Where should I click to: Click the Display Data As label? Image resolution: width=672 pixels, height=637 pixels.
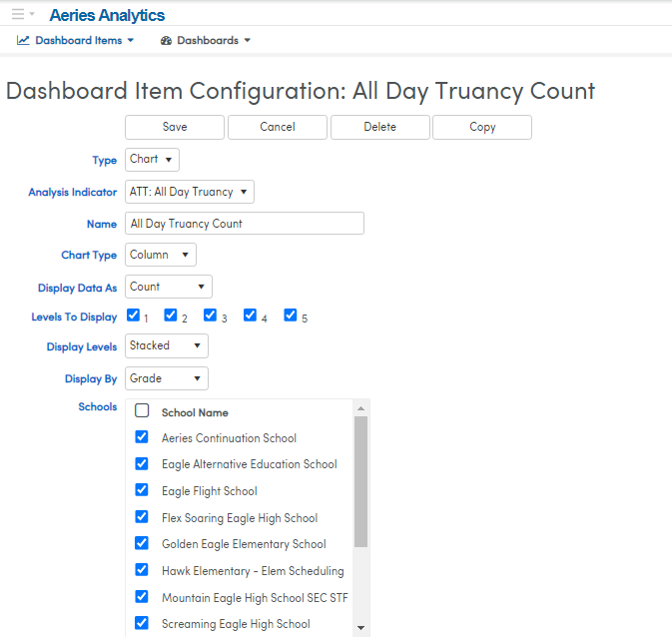click(78, 289)
